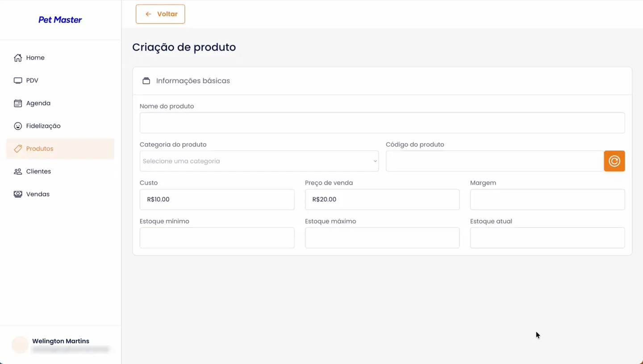Open Home menu item

(60, 58)
